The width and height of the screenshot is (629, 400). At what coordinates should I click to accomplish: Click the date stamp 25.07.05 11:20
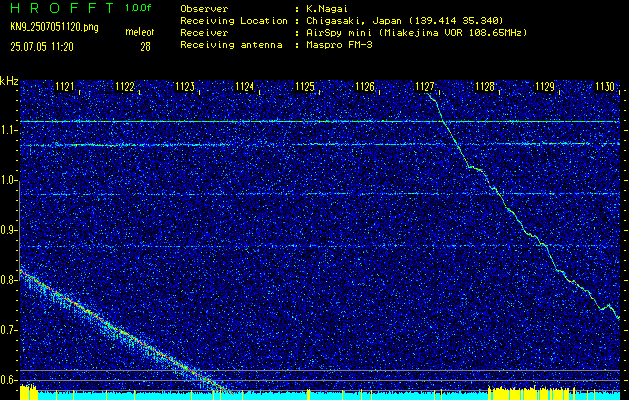pyautogui.click(x=42, y=47)
